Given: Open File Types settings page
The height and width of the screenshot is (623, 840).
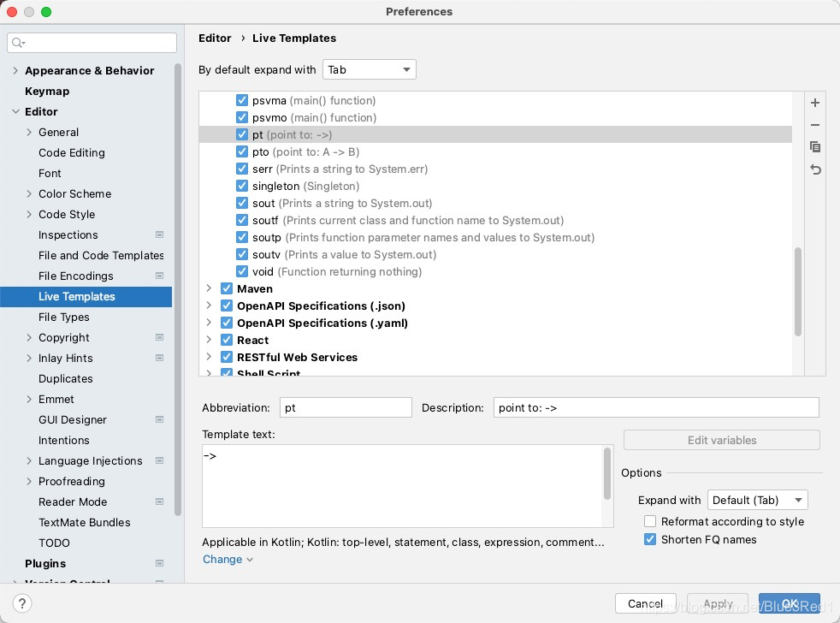Looking at the screenshot, I should point(64,317).
